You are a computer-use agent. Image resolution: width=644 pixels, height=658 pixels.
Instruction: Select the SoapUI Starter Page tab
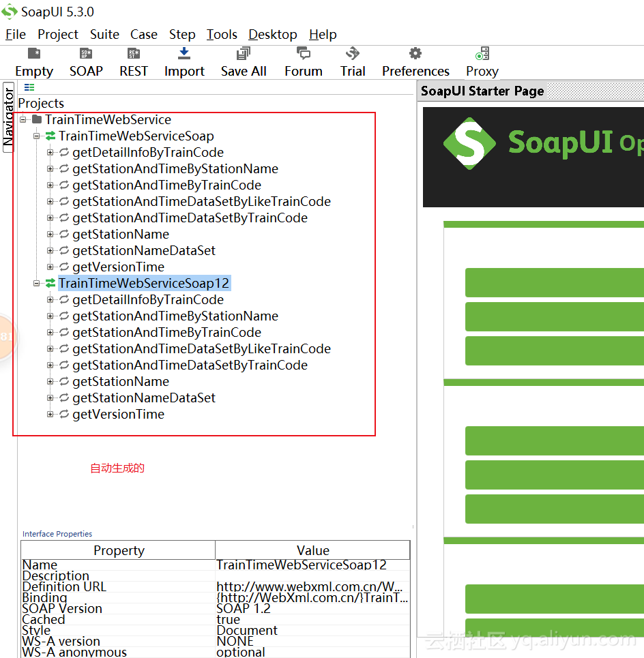pos(482,91)
